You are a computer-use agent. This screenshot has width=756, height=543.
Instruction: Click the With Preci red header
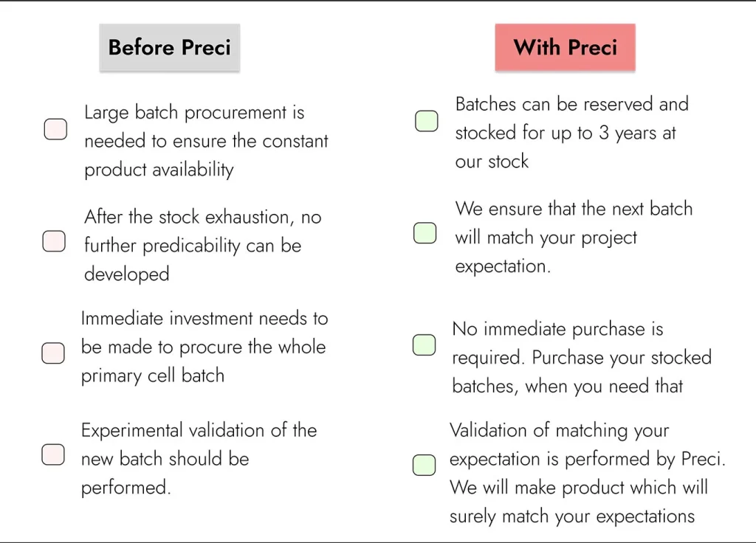click(565, 48)
